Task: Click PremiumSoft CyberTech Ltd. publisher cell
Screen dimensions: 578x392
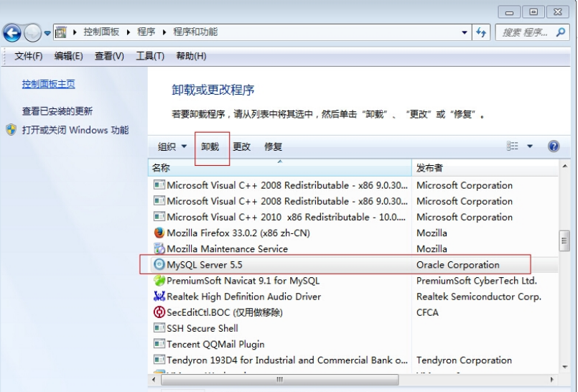Action: (476, 281)
